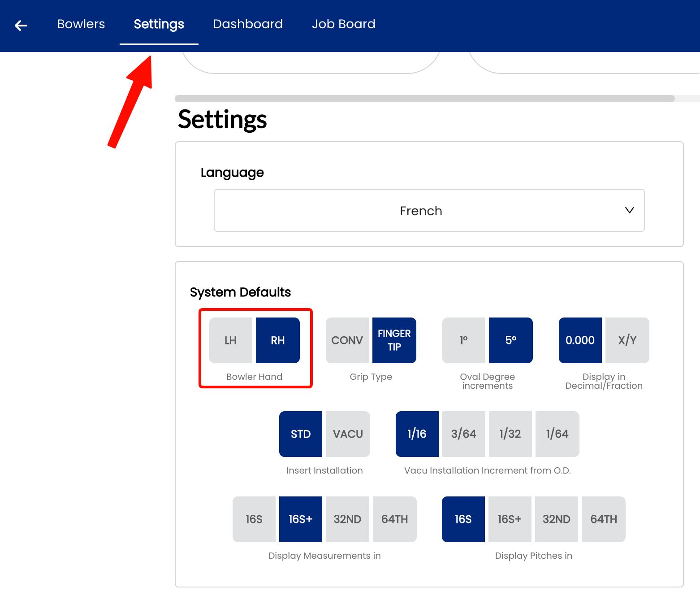This screenshot has width=700, height=609.
Task: Choose FINGER TIP grip type
Action: [x=394, y=340]
